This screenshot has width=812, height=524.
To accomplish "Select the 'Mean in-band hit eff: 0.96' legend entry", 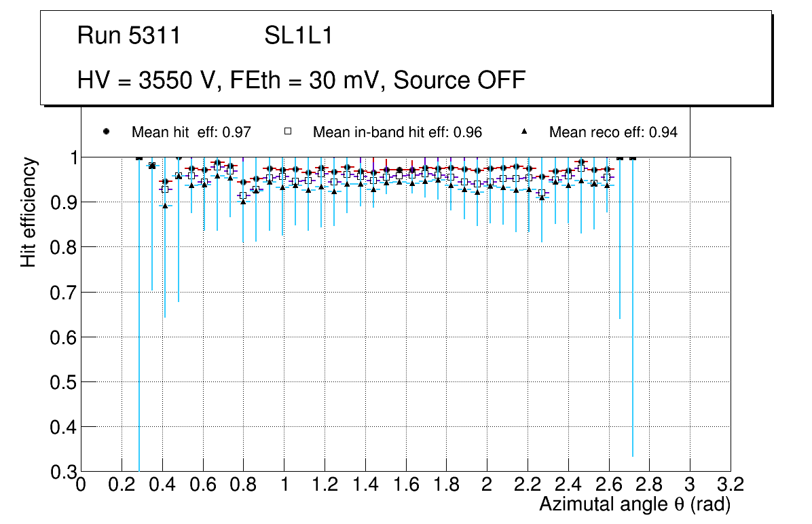I will (x=397, y=132).
